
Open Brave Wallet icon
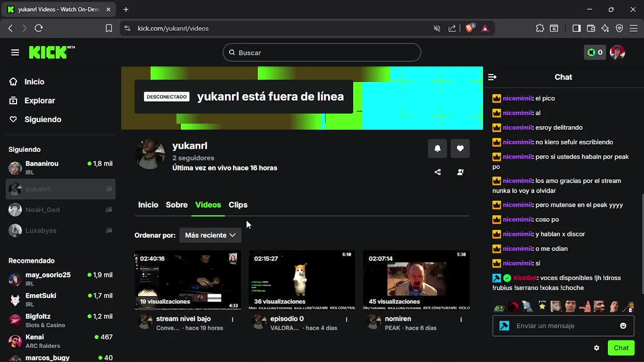[x=591, y=28]
